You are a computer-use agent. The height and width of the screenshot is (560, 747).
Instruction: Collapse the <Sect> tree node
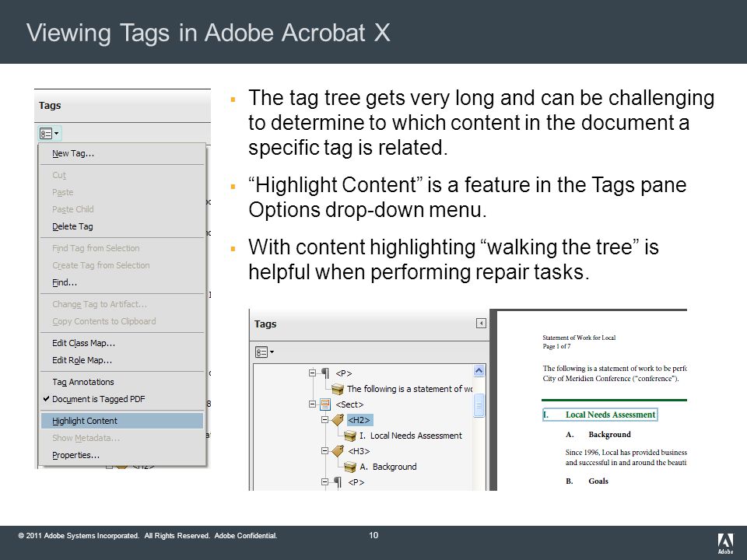pyautogui.click(x=313, y=404)
